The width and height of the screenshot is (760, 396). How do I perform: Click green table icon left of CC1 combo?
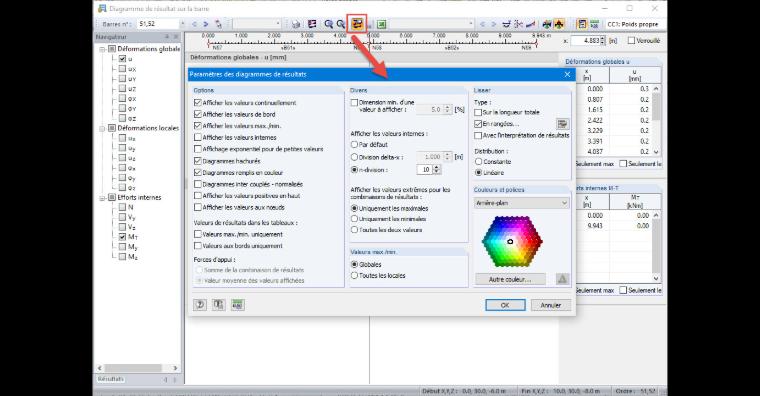click(594, 24)
